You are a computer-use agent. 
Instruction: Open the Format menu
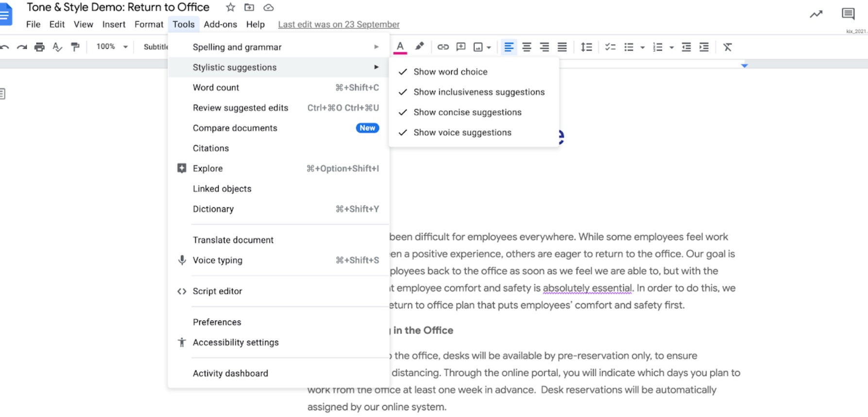(149, 24)
